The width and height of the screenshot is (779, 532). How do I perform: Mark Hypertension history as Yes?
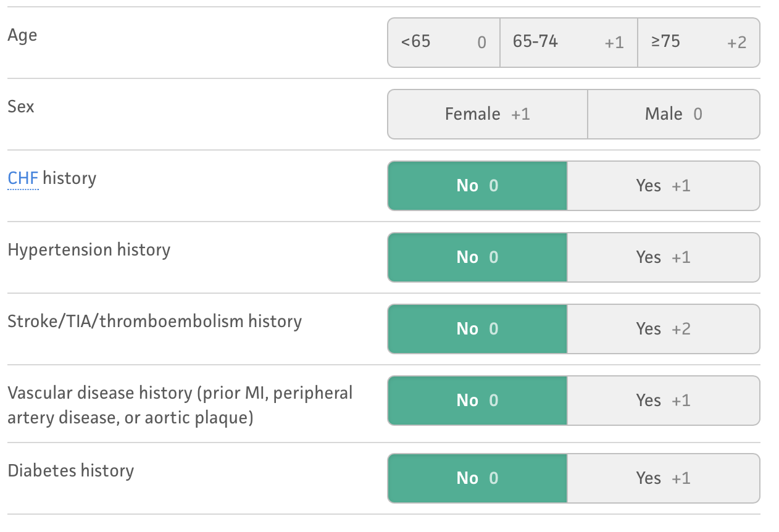[x=663, y=257]
